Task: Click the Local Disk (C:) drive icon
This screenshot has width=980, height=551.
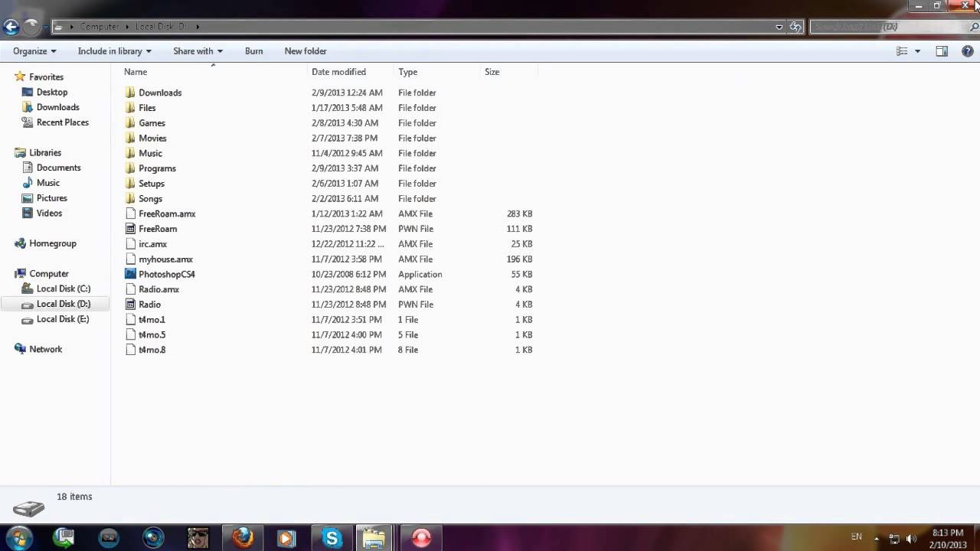Action: [x=28, y=289]
